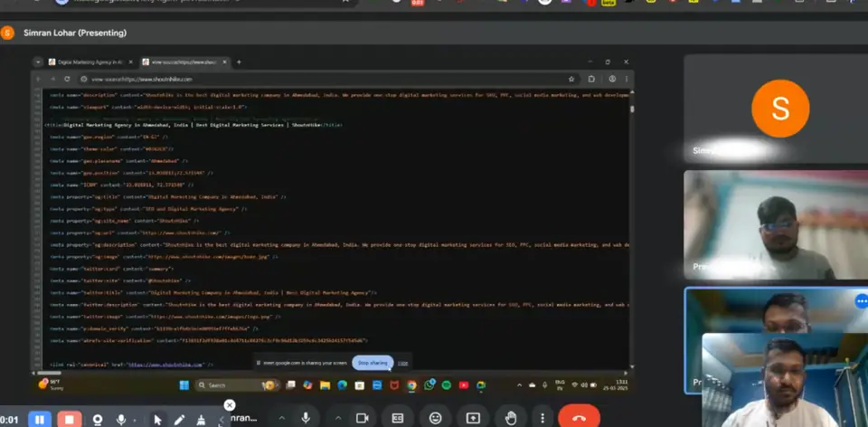Open Chrome from the taskbar
This screenshot has width=868, height=427.
coord(411,384)
